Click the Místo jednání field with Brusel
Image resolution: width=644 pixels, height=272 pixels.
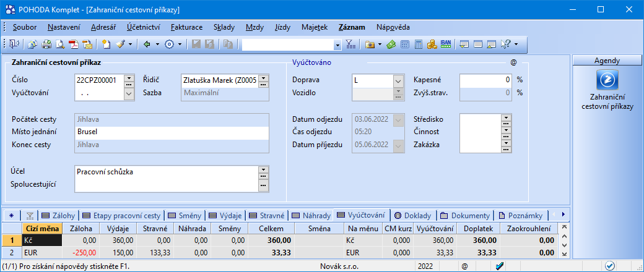click(x=172, y=132)
